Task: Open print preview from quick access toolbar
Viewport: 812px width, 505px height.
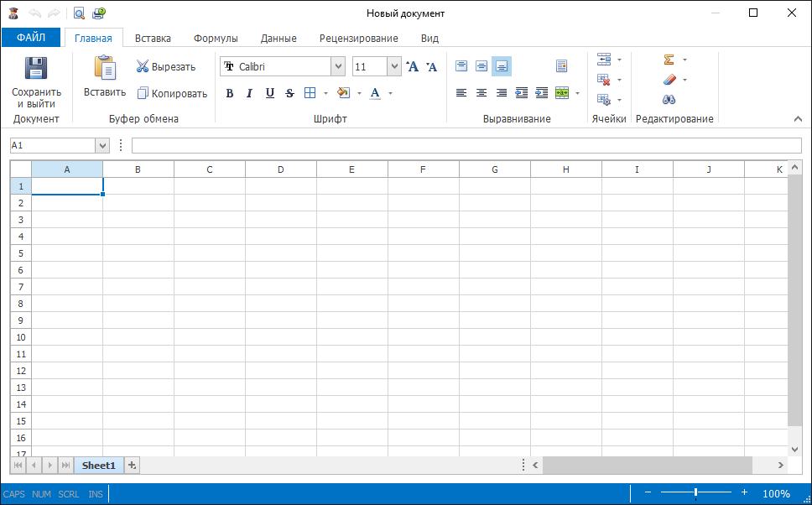Action: tap(79, 13)
